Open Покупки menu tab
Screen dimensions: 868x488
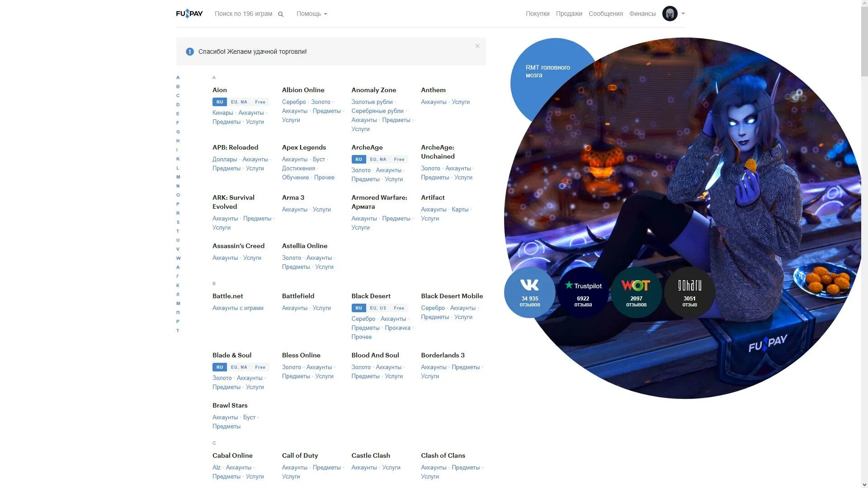pos(538,14)
